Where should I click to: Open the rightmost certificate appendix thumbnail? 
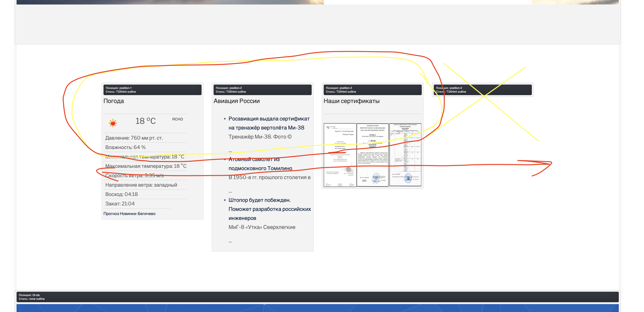coord(405,155)
